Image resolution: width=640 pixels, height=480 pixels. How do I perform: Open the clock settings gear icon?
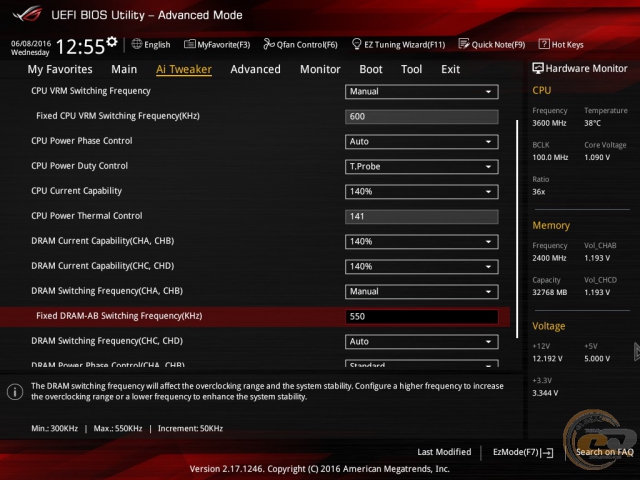tap(112, 41)
